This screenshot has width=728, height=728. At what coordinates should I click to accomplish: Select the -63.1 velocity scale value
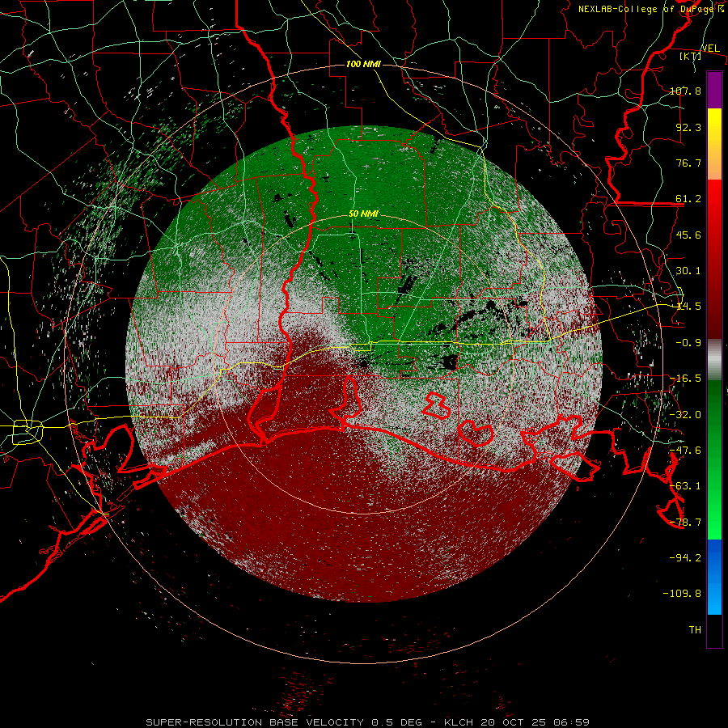[685, 486]
